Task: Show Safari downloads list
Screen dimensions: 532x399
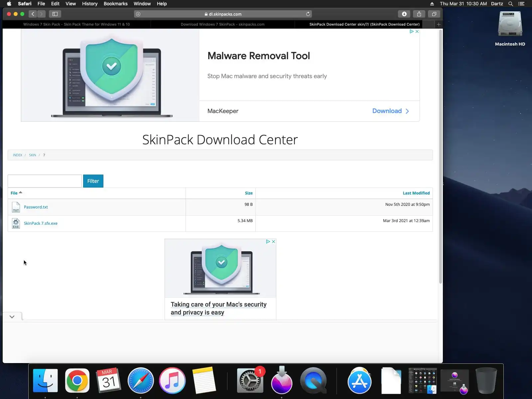Action: click(x=404, y=14)
